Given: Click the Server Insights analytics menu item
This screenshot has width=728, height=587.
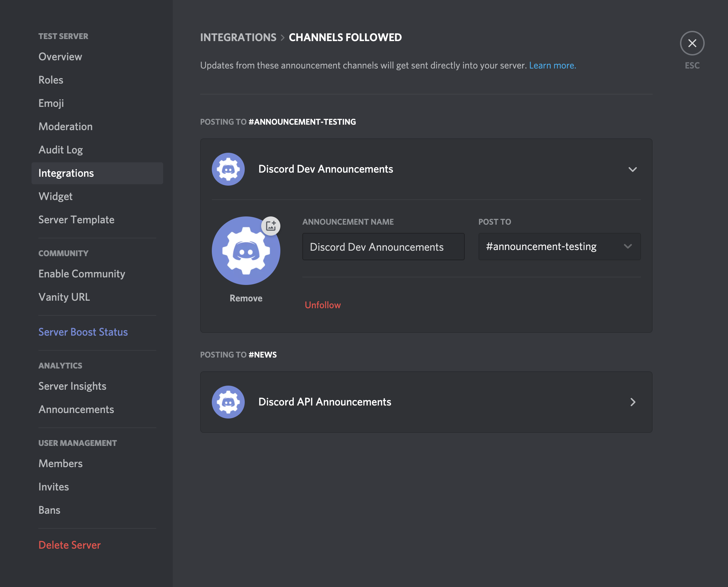Looking at the screenshot, I should pos(73,386).
